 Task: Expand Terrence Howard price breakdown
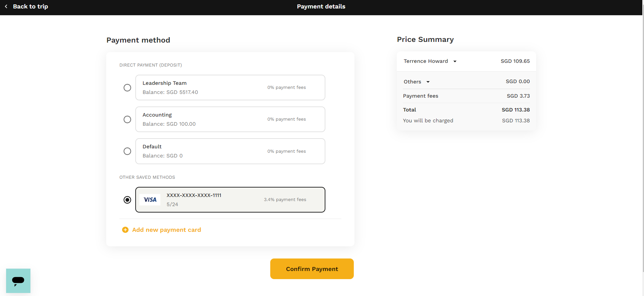pyautogui.click(x=455, y=61)
